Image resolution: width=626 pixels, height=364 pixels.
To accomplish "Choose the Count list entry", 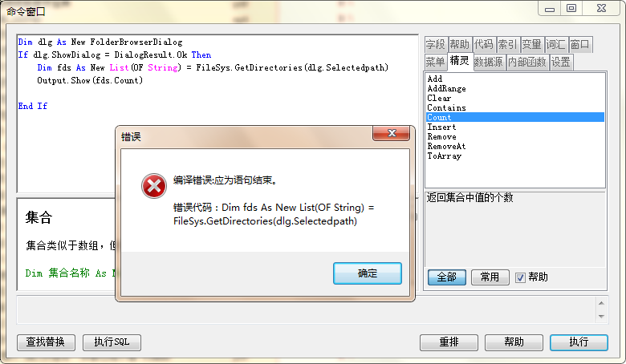I will (x=515, y=117).
